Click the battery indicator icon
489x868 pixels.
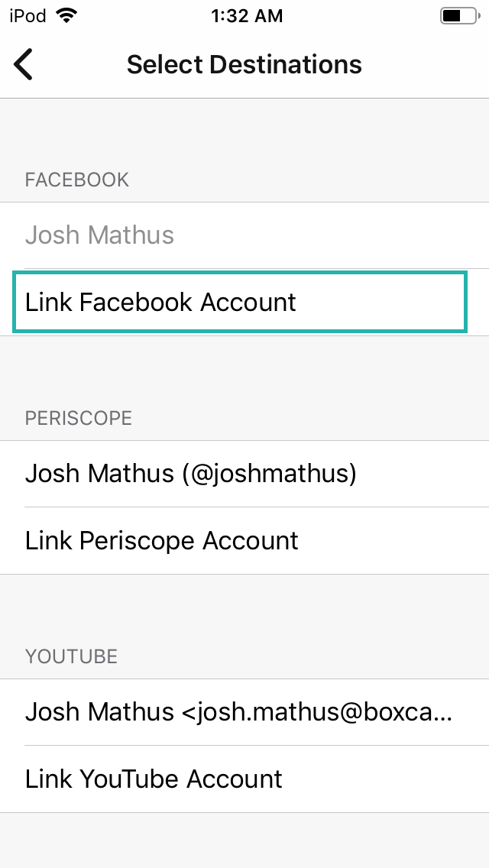458,15
